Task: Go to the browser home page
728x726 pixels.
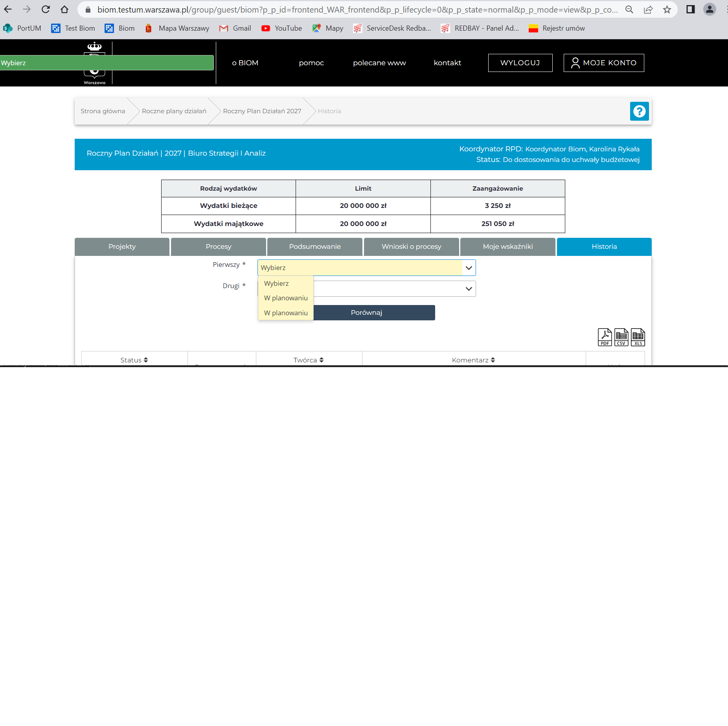Action: click(x=64, y=9)
